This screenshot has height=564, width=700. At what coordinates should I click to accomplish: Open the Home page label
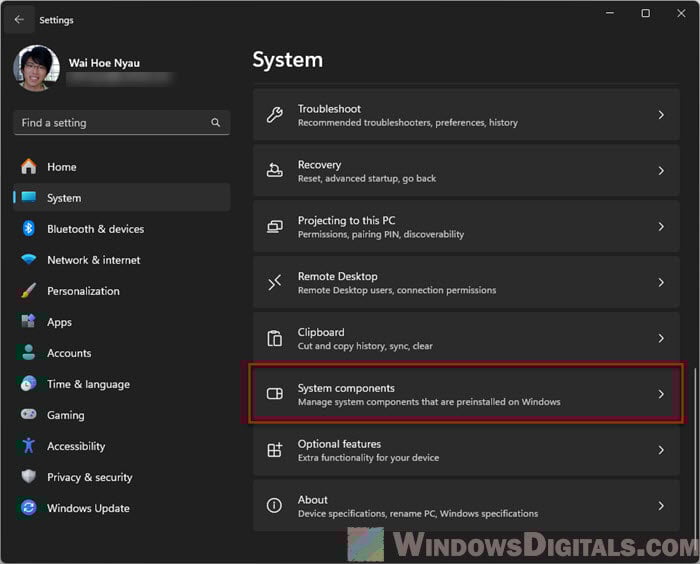(62, 167)
